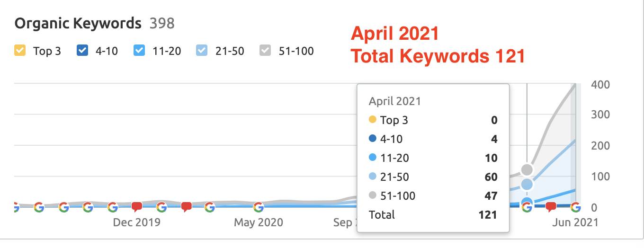Open the red note between Dec 2019 and May 2020
The image size is (644, 248).
pos(186,207)
